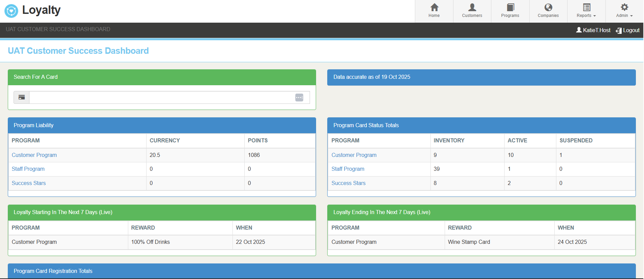Click the ellipsis icon in card search

point(299,97)
